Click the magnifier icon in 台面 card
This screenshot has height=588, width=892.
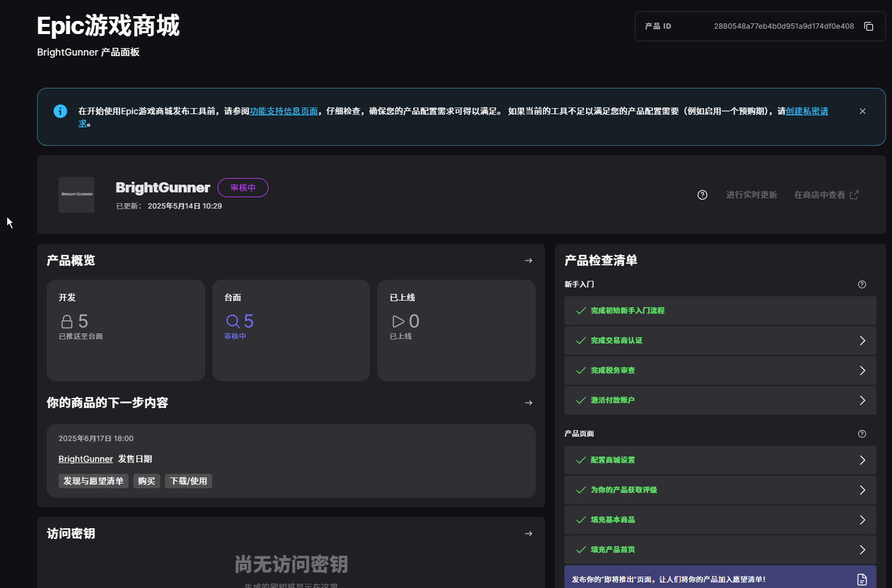point(233,321)
